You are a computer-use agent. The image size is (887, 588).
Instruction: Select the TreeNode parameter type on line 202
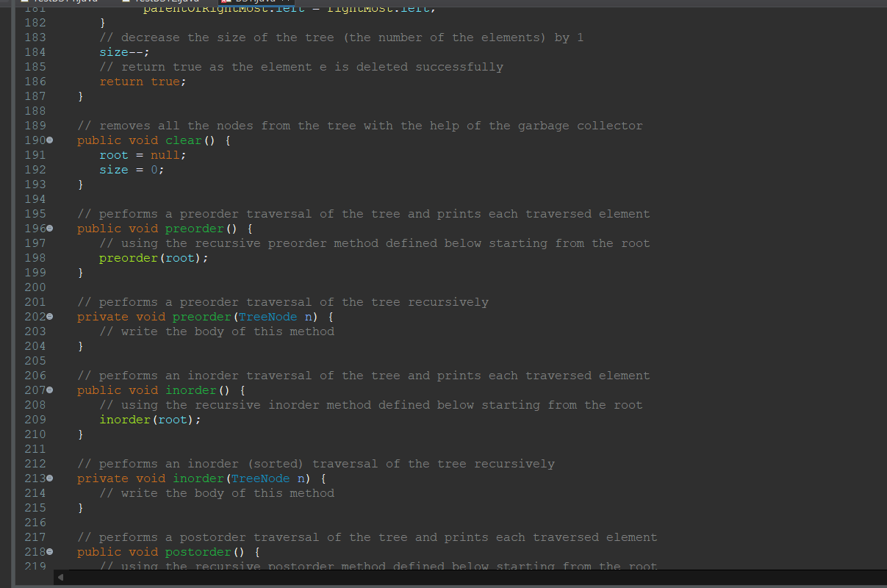coord(267,316)
